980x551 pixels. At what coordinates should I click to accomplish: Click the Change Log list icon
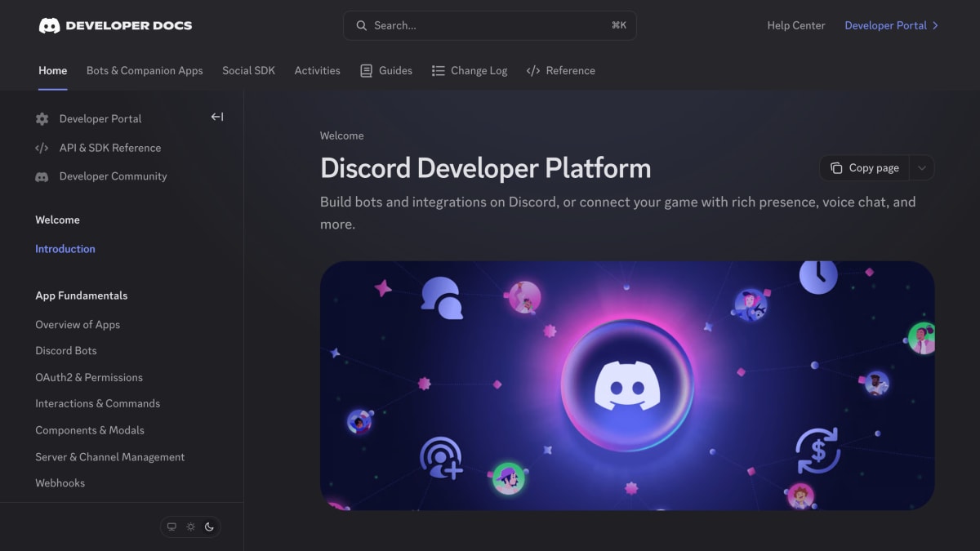tap(439, 71)
